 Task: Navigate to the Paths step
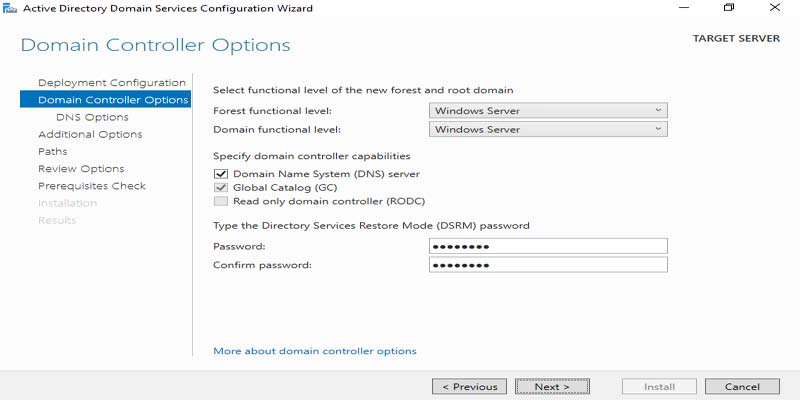[52, 151]
